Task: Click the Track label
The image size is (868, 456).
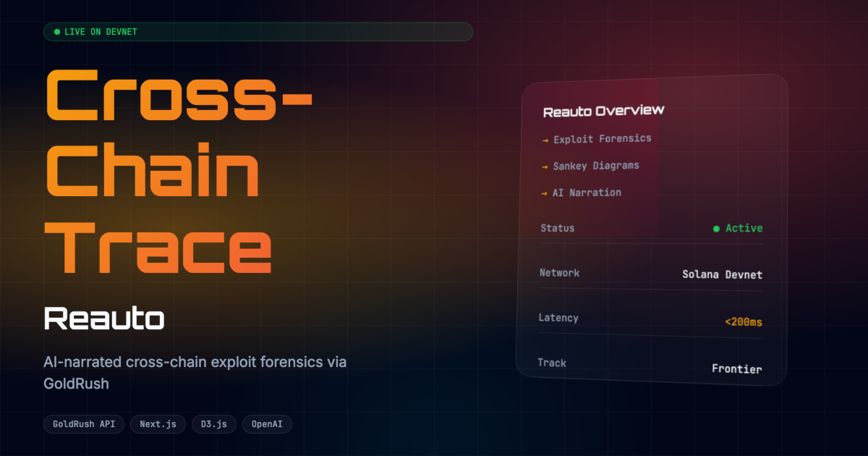Action: pyautogui.click(x=552, y=363)
